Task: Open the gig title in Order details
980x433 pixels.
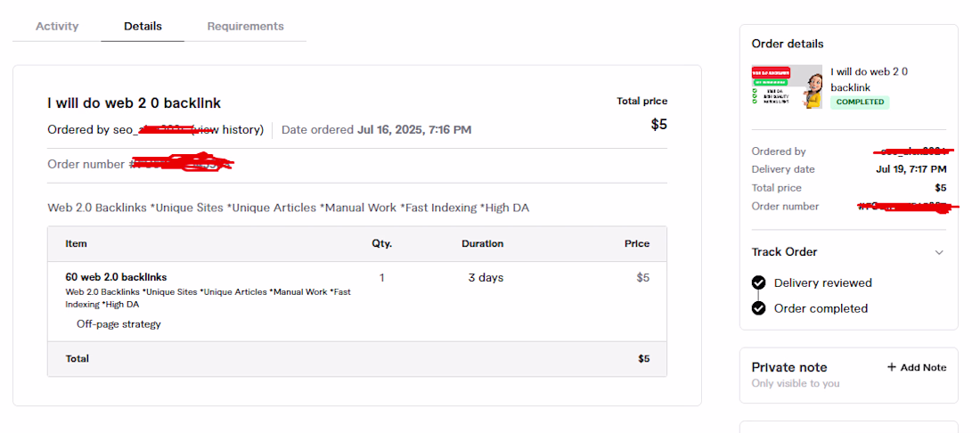Action: [869, 79]
